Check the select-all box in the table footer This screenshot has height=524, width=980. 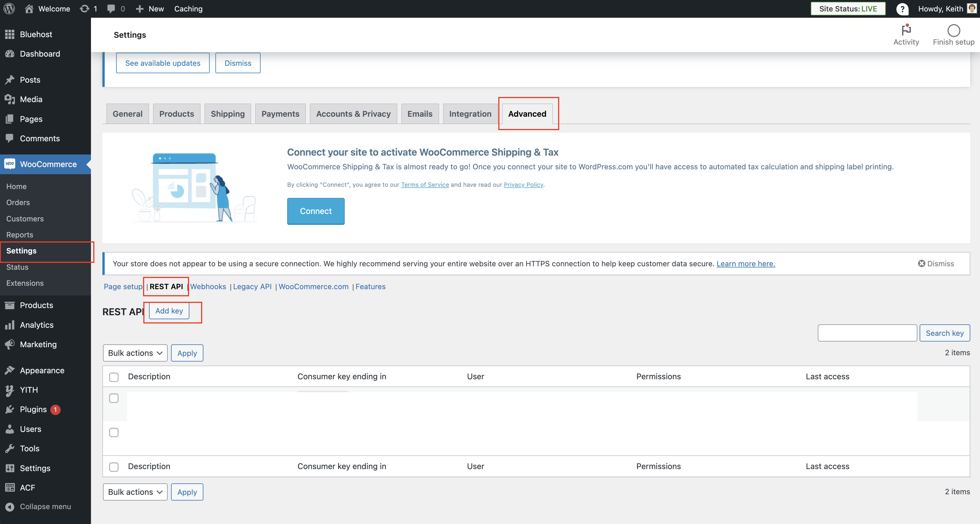114,467
